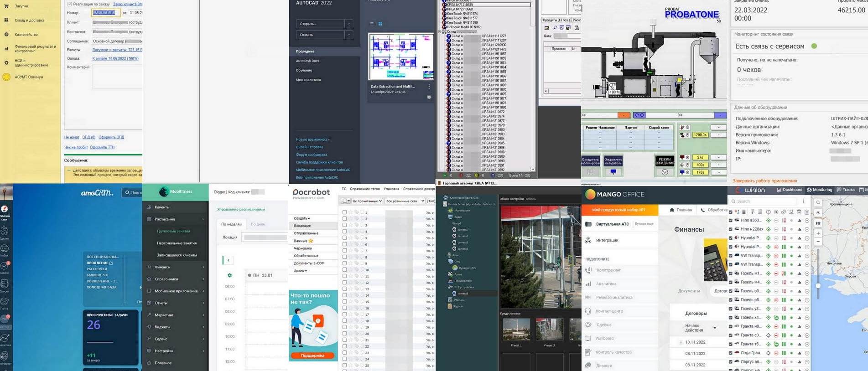Switch AutoCAD recent files to list view

click(372, 24)
